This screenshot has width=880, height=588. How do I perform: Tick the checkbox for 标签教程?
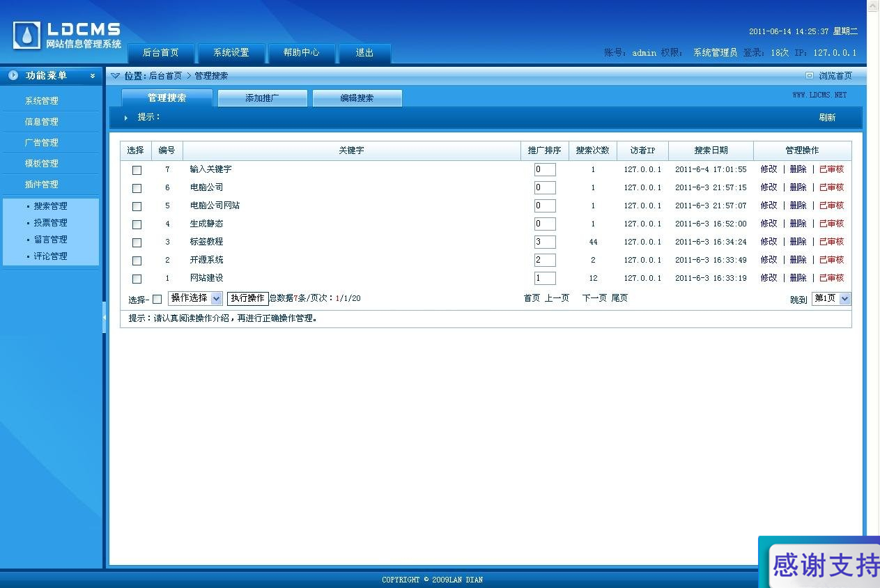tap(137, 242)
